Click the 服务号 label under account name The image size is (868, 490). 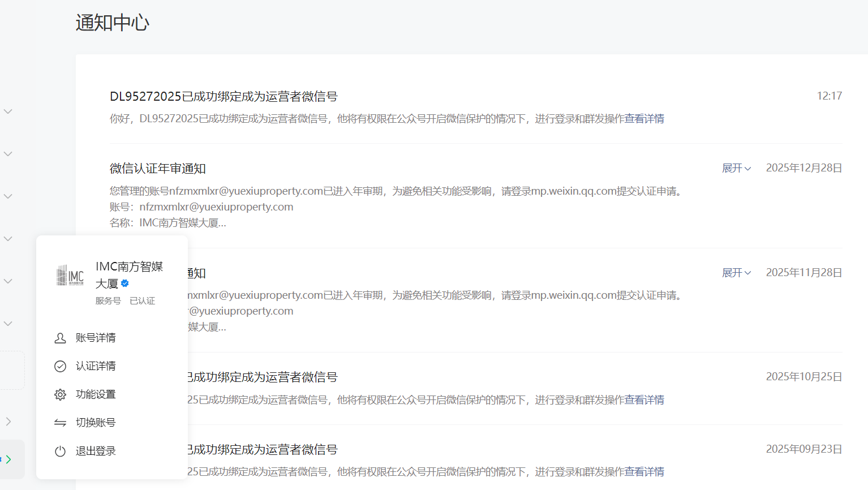coord(108,301)
